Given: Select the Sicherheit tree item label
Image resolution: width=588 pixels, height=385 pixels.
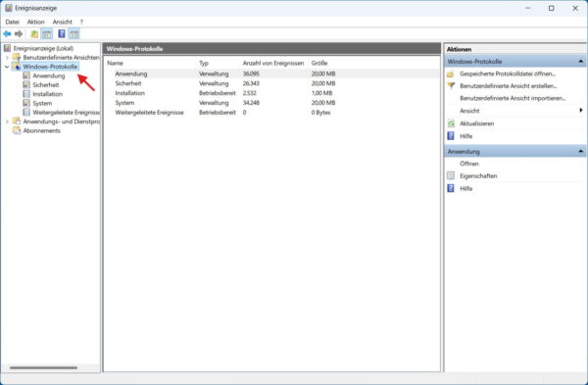Looking at the screenshot, I should [46, 84].
